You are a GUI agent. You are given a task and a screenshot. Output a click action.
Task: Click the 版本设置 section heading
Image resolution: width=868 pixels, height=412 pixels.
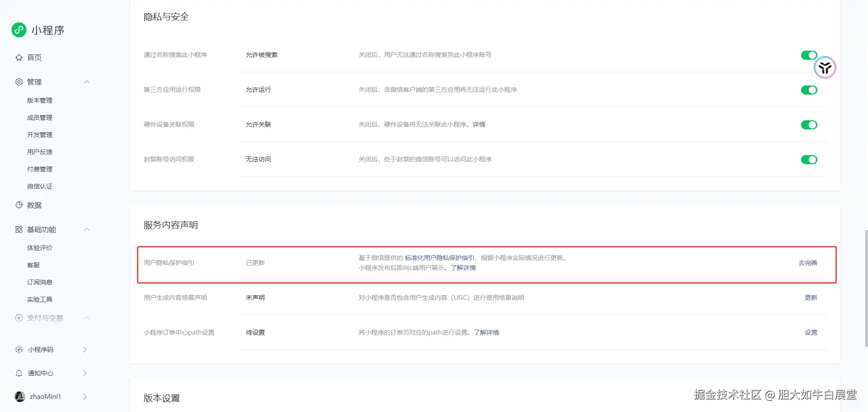(x=162, y=398)
